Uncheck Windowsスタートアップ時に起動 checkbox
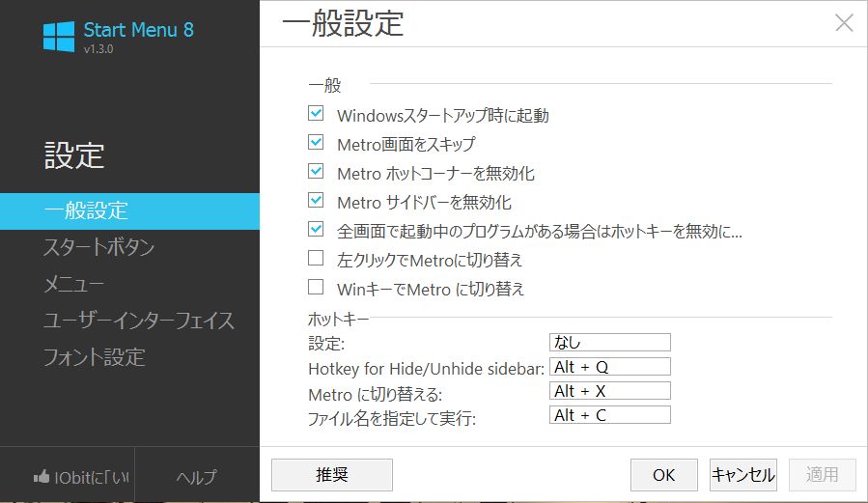Screen dimensions: 868x503 point(316,114)
